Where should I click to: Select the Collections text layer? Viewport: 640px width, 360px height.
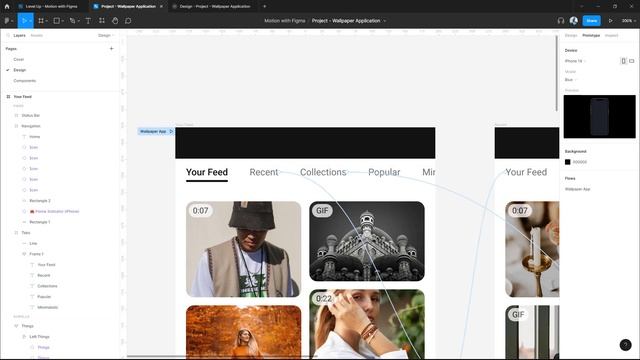[x=47, y=286]
